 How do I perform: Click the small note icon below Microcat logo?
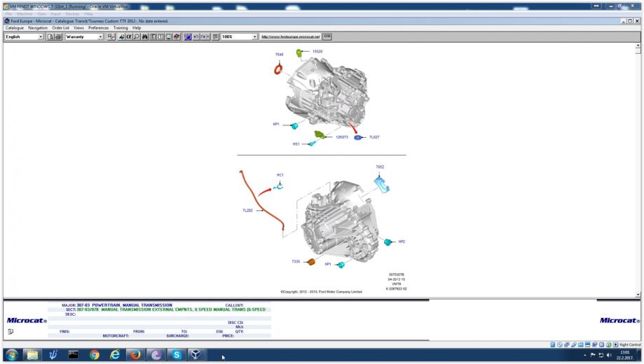11,332
